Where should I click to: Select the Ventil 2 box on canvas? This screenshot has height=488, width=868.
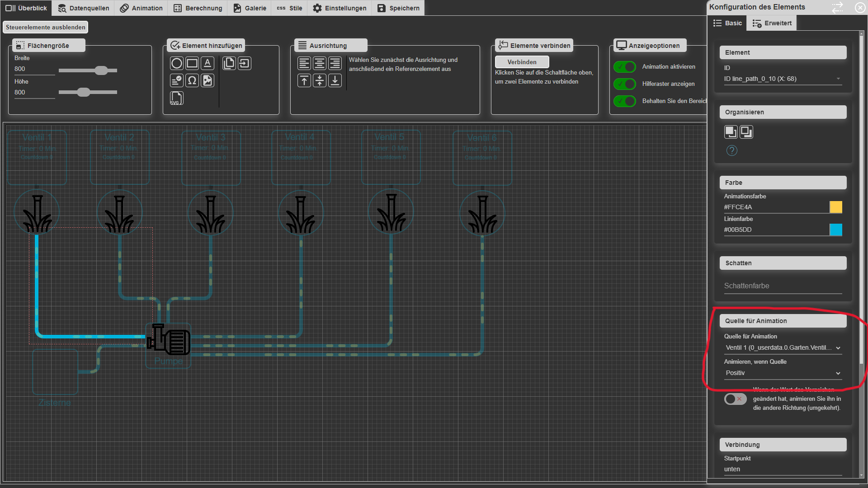click(x=120, y=157)
